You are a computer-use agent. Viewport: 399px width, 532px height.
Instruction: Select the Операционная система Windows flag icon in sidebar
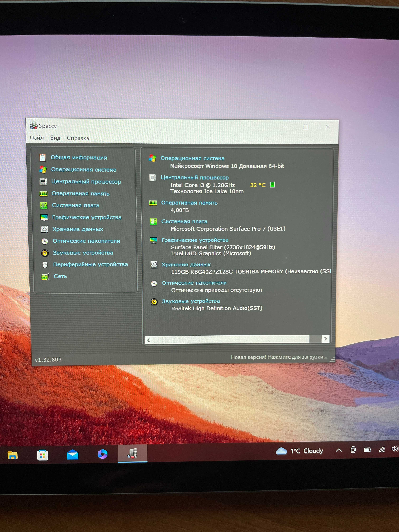pos(43,170)
